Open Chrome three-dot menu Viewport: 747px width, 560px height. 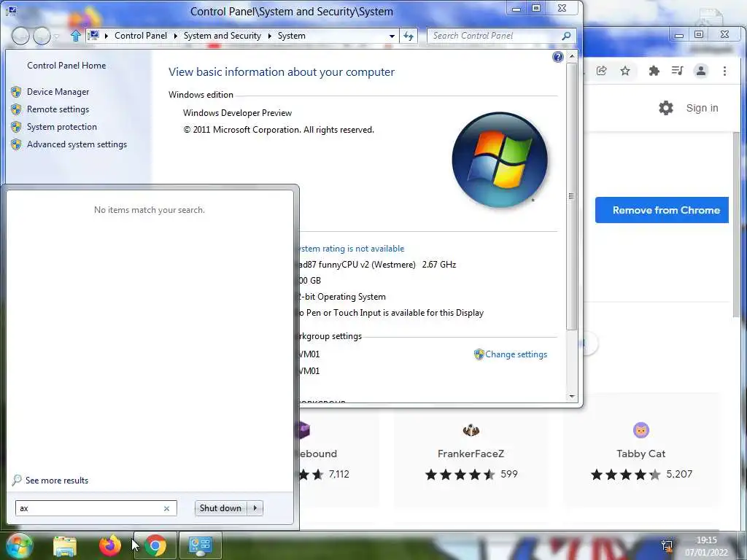click(x=724, y=71)
